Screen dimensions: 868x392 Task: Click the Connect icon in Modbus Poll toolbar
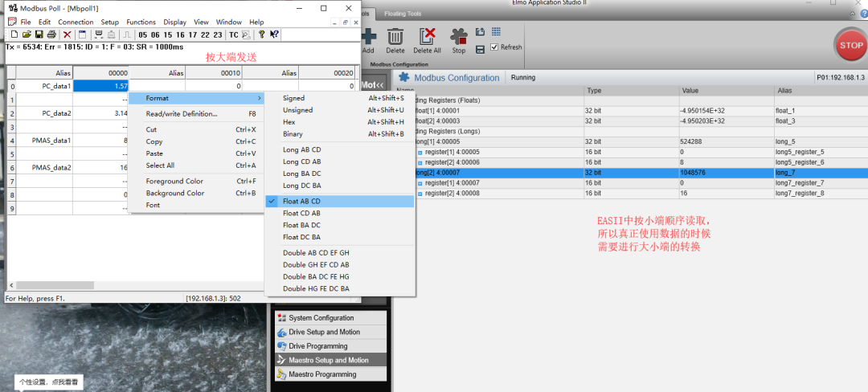click(x=99, y=35)
